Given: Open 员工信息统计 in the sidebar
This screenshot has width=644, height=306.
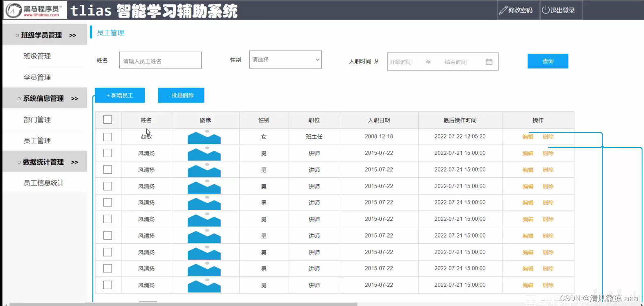Looking at the screenshot, I should [x=44, y=183].
